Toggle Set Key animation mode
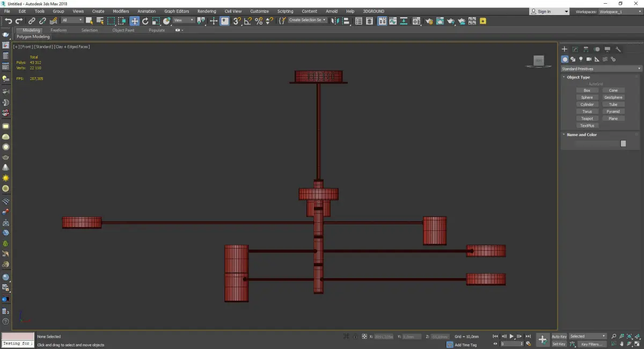The height and width of the screenshot is (349, 644). (x=559, y=344)
